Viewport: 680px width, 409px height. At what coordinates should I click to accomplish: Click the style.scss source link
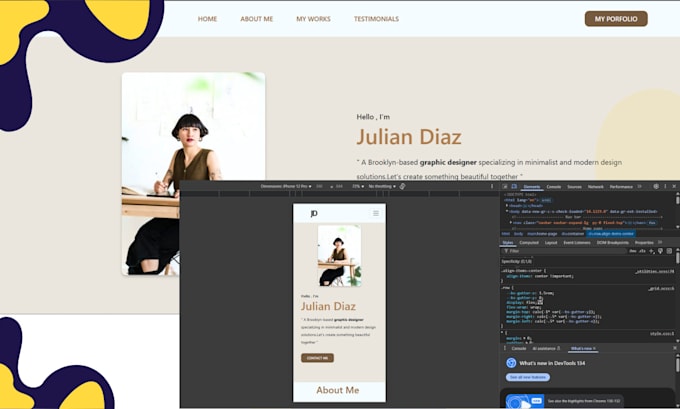[662, 334]
